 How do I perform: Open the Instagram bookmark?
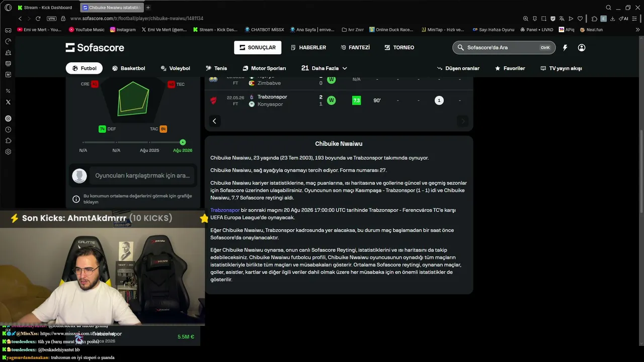[x=123, y=30]
